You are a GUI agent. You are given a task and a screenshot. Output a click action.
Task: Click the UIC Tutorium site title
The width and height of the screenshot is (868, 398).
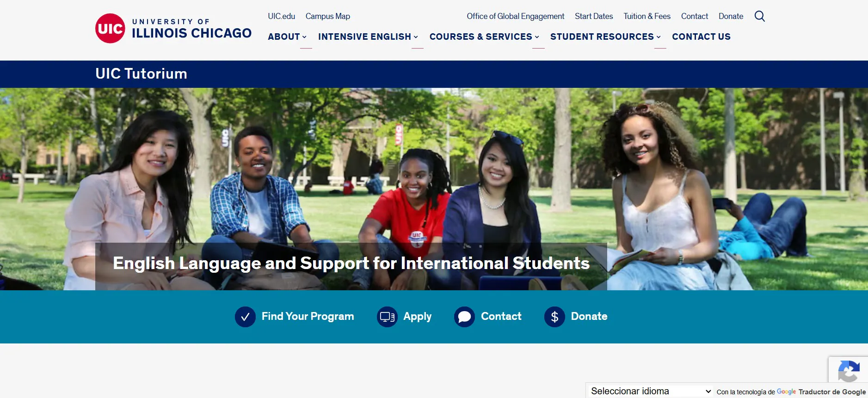142,74
